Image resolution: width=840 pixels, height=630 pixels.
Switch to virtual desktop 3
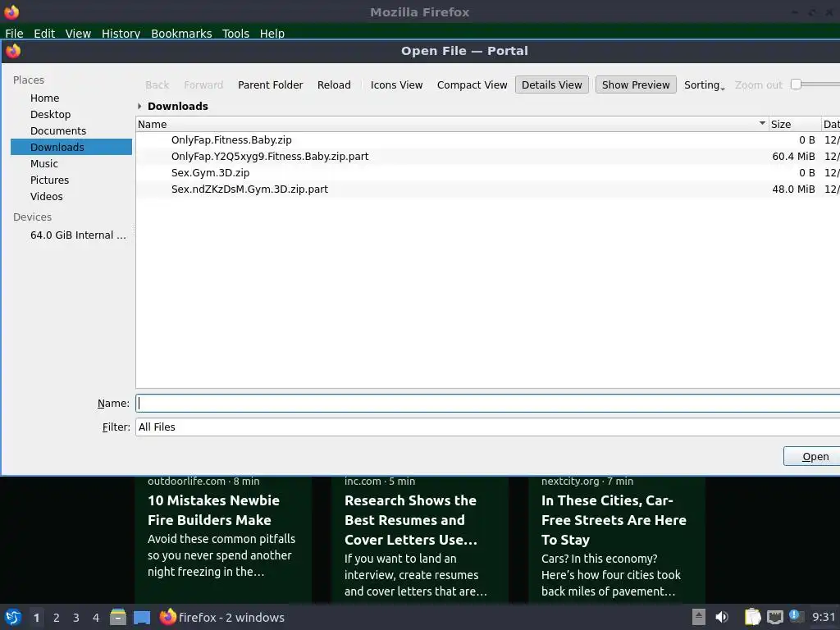click(76, 618)
